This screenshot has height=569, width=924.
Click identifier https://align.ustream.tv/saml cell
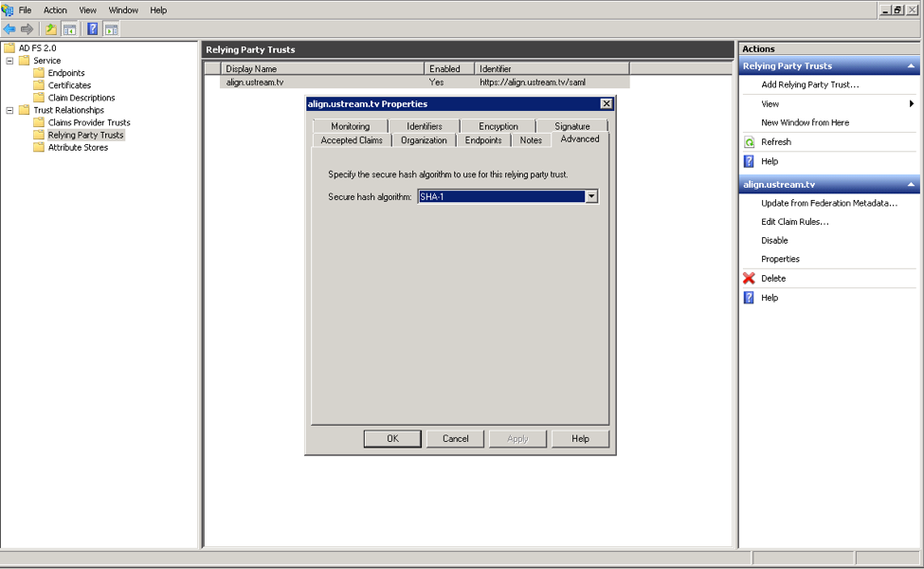coord(533,83)
